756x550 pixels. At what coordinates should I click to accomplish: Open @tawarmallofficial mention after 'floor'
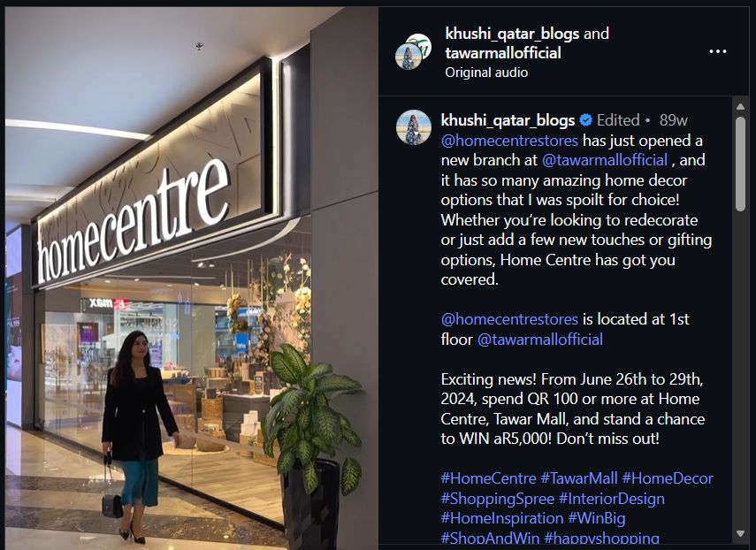[540, 340]
